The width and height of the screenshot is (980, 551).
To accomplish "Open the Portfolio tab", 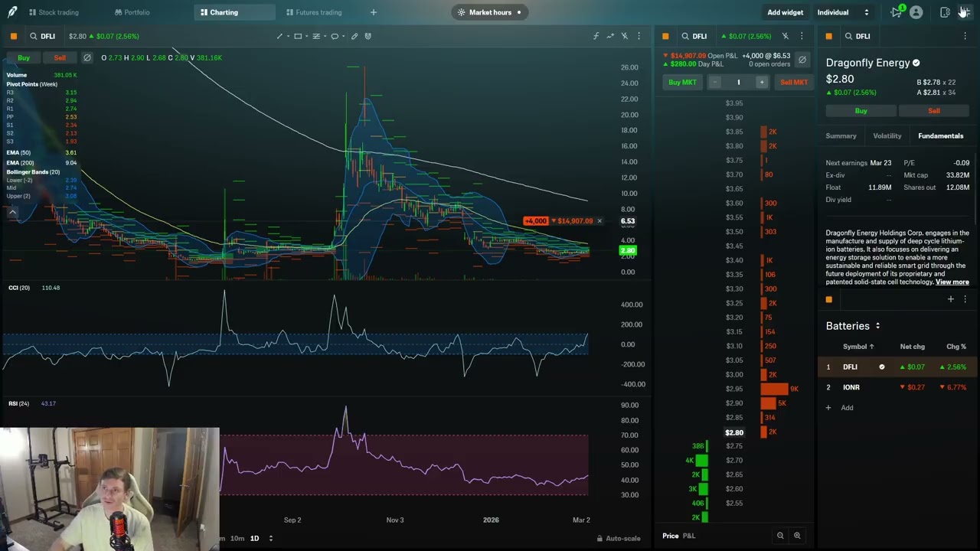I will [132, 12].
